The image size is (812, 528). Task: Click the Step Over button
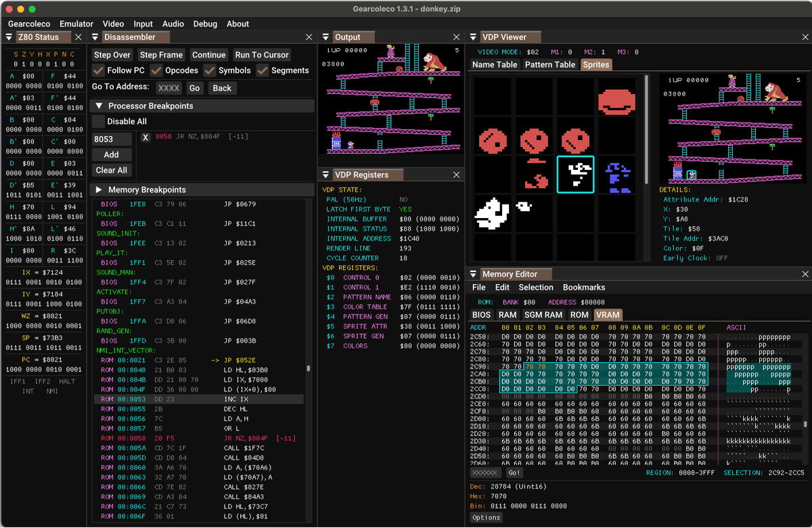[112, 55]
